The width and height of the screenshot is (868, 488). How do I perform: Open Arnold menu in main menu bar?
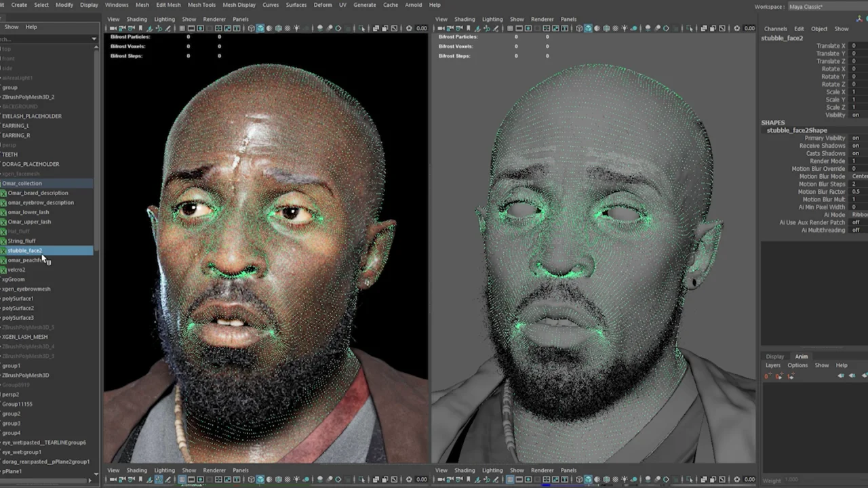(x=413, y=5)
